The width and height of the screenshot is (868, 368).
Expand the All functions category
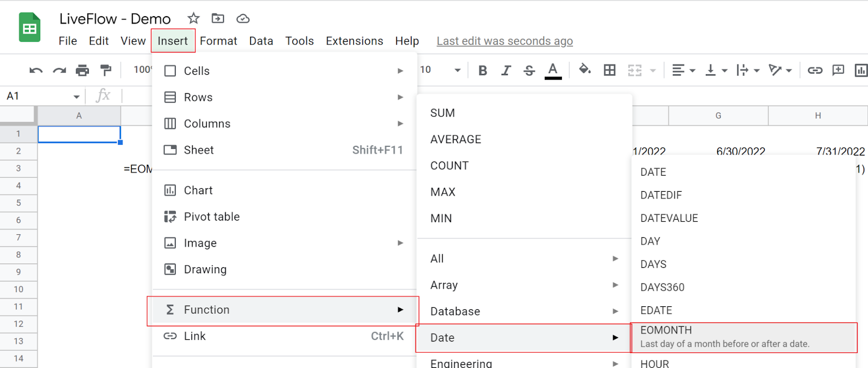tap(524, 259)
